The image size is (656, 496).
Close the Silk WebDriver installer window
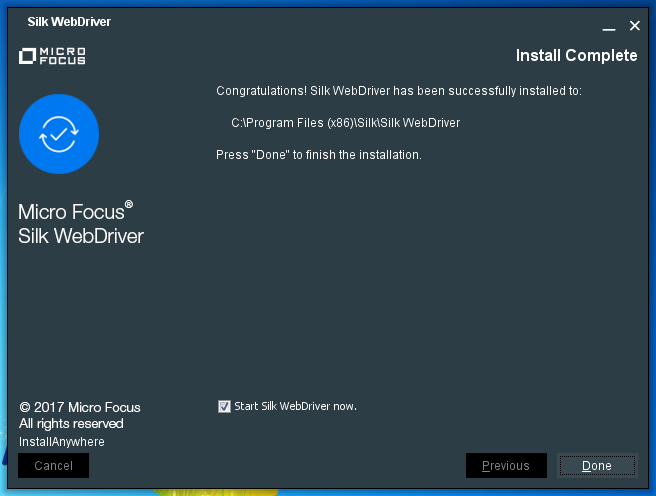pyautogui.click(x=635, y=26)
